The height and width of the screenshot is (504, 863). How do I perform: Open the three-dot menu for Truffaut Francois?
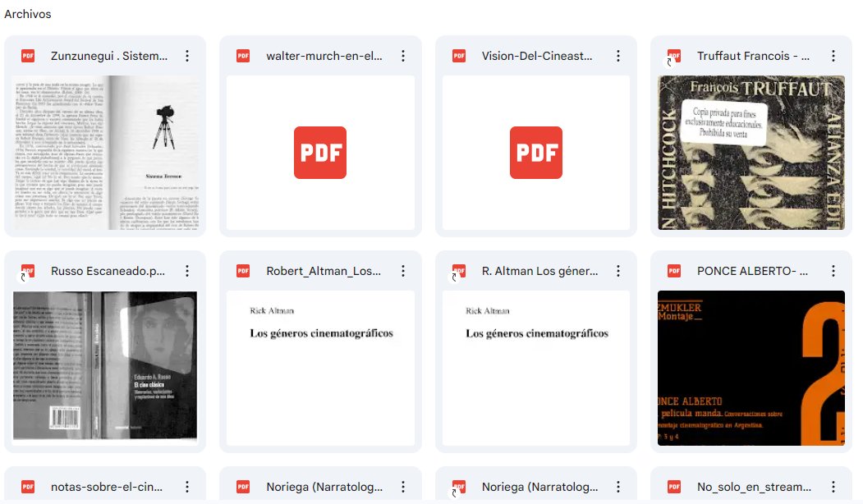coord(833,56)
